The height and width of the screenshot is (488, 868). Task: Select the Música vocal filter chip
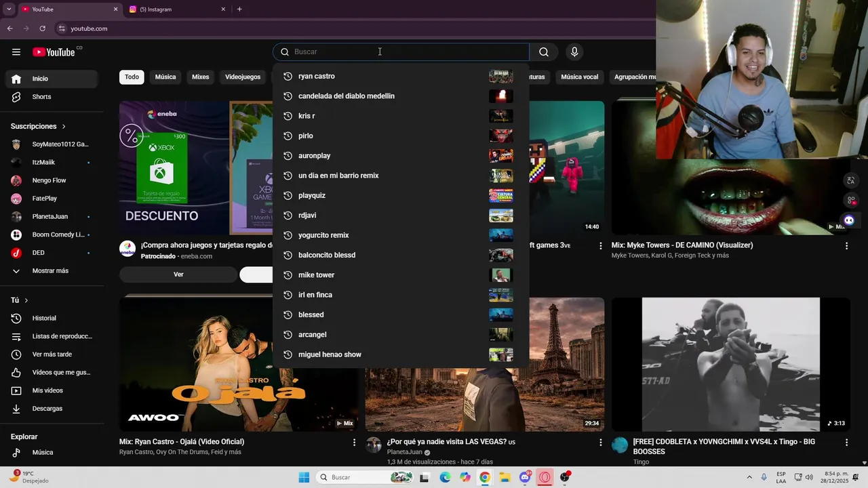tap(580, 77)
